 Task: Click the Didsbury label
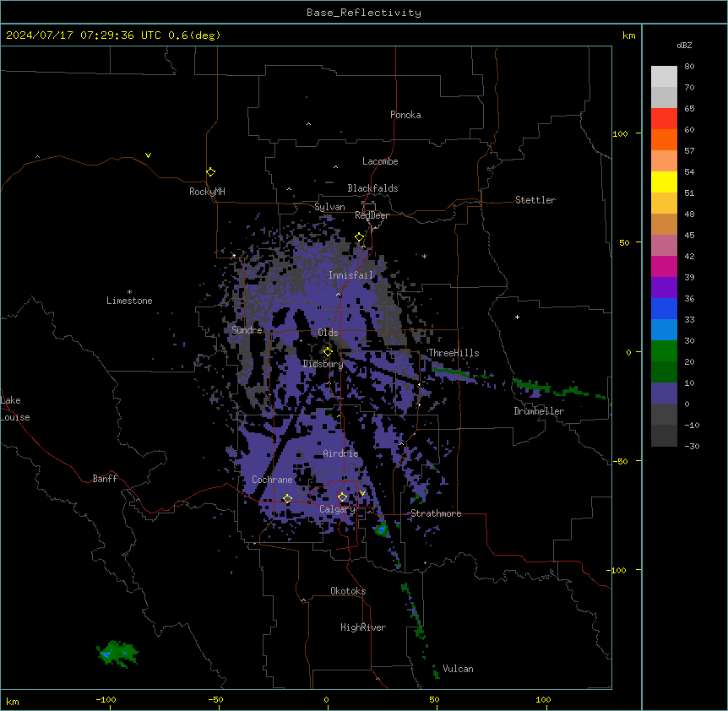point(323,364)
